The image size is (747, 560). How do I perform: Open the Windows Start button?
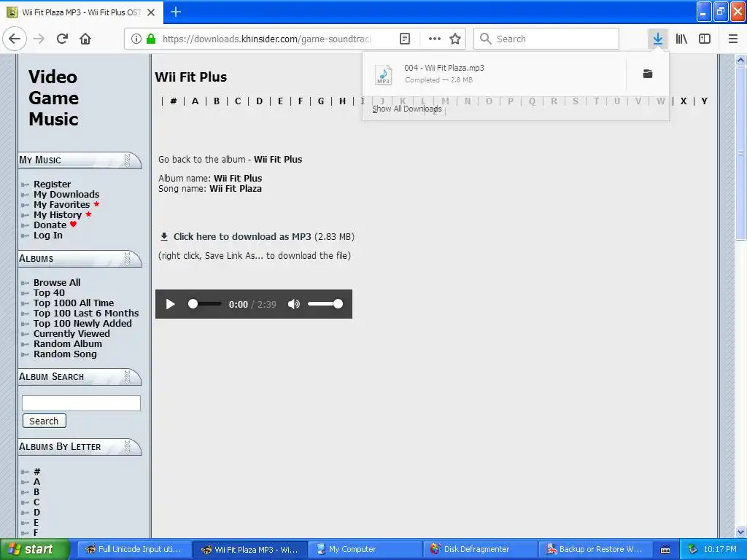[34, 550]
